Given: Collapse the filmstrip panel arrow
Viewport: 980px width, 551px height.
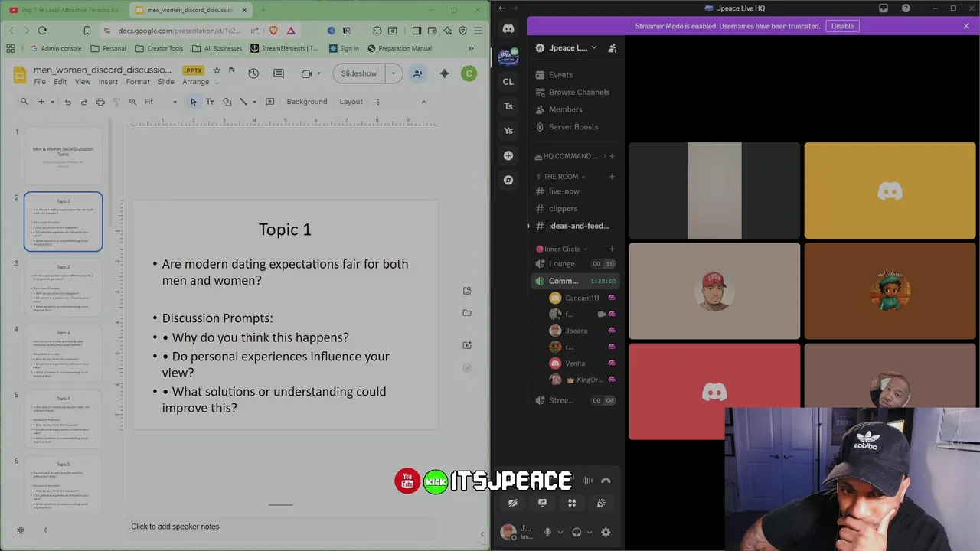Looking at the screenshot, I should tap(45, 530).
